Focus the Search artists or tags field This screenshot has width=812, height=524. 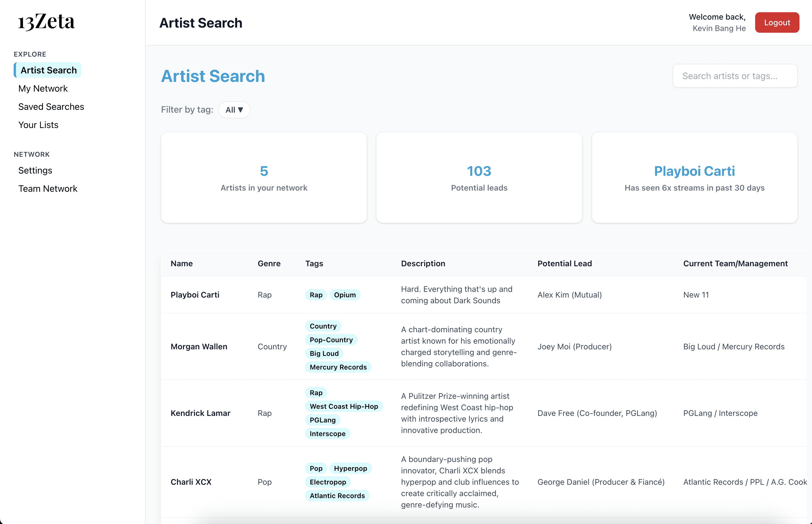tap(735, 76)
